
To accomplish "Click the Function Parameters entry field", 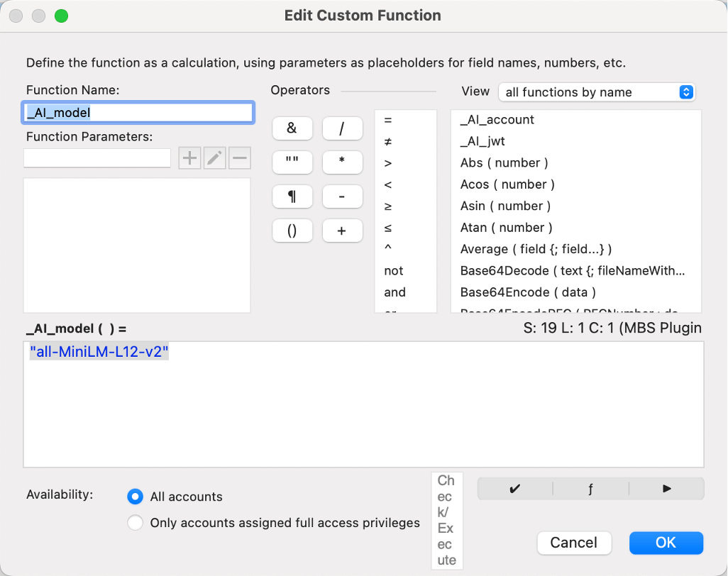I will coord(97,158).
